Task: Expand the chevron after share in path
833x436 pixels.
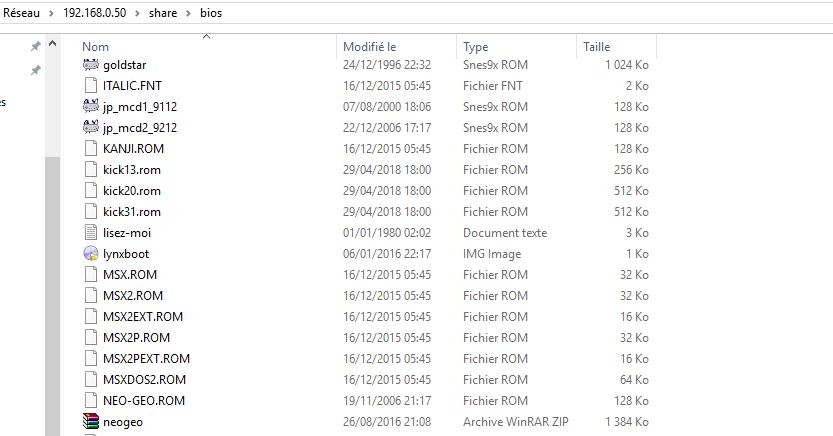Action: tap(188, 13)
